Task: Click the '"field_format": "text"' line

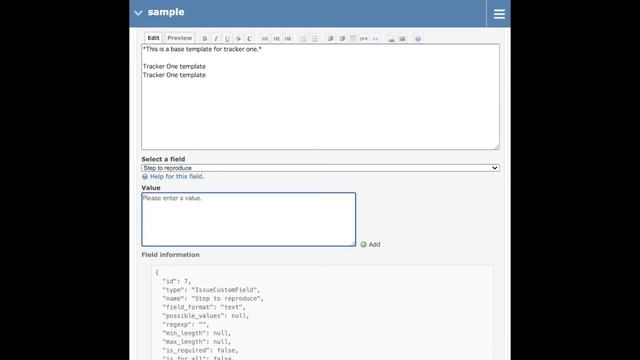Action: pos(204,307)
